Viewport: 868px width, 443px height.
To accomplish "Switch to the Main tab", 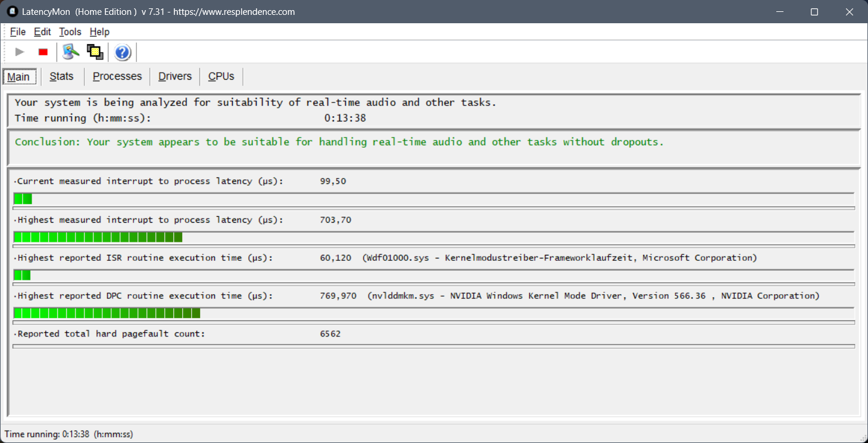I will click(x=19, y=77).
